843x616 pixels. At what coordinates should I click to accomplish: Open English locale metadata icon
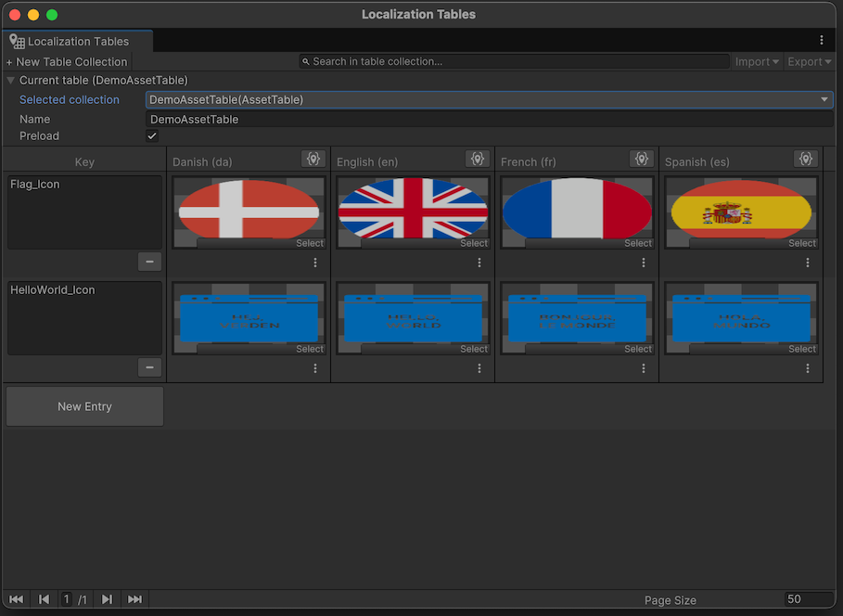477,160
